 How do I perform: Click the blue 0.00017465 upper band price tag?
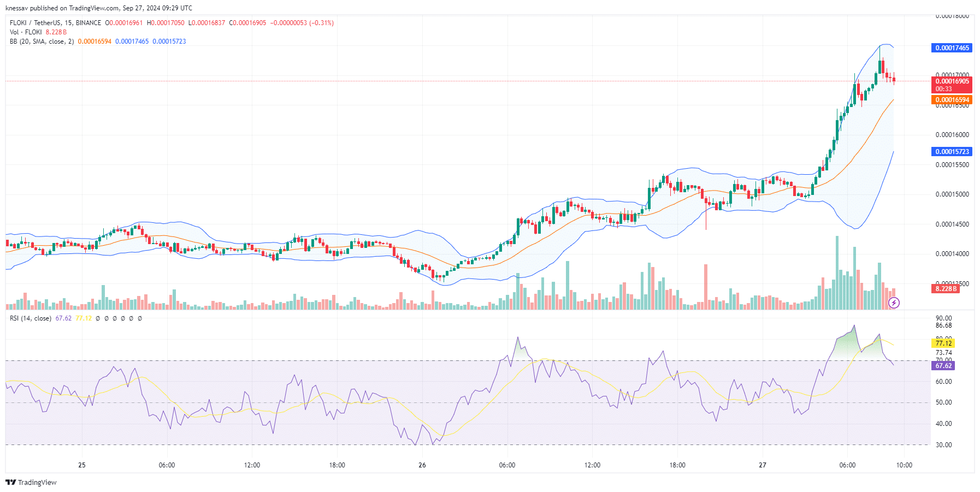click(x=952, y=48)
